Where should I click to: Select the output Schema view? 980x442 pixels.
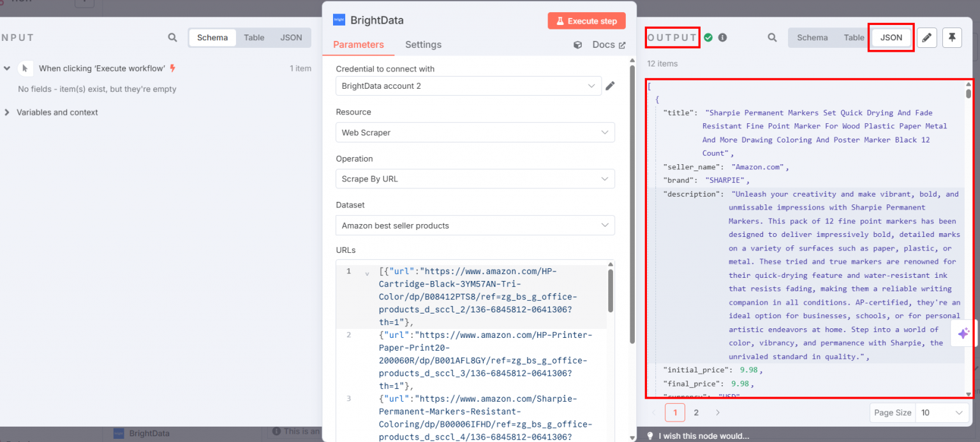[812, 38]
